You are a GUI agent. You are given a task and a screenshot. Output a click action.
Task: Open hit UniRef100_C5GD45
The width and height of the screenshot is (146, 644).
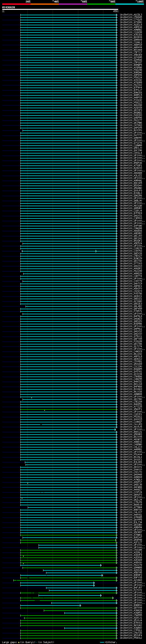click(131, 17)
